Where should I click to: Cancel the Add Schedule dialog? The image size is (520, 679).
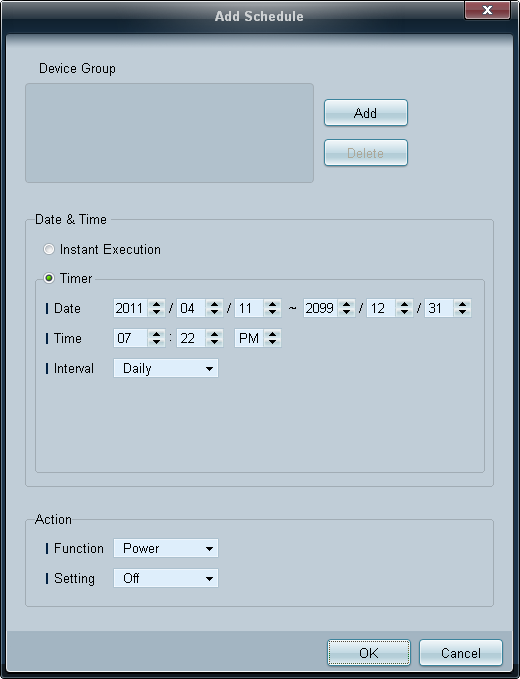(461, 653)
